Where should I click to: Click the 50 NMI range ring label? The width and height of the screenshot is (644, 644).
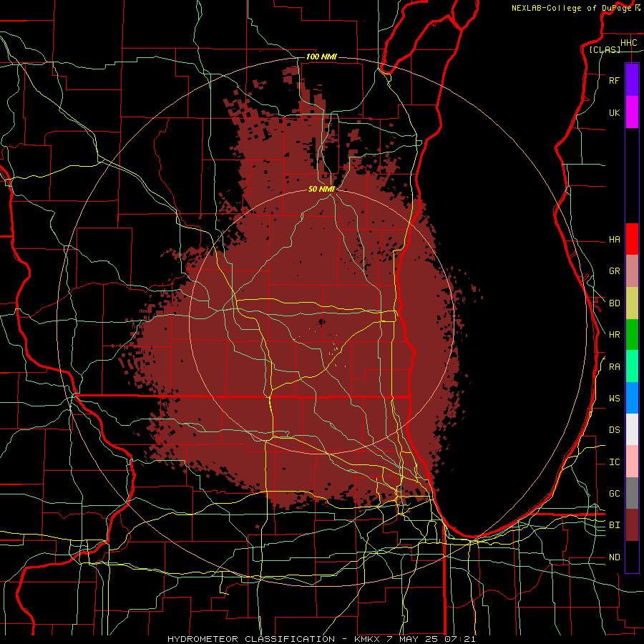[x=321, y=189]
